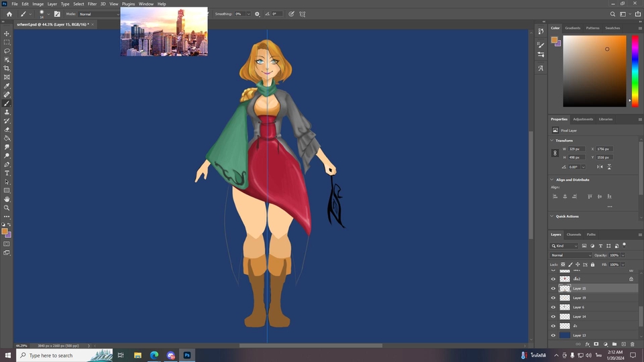Select the Horizontal Type tool

tap(7, 173)
